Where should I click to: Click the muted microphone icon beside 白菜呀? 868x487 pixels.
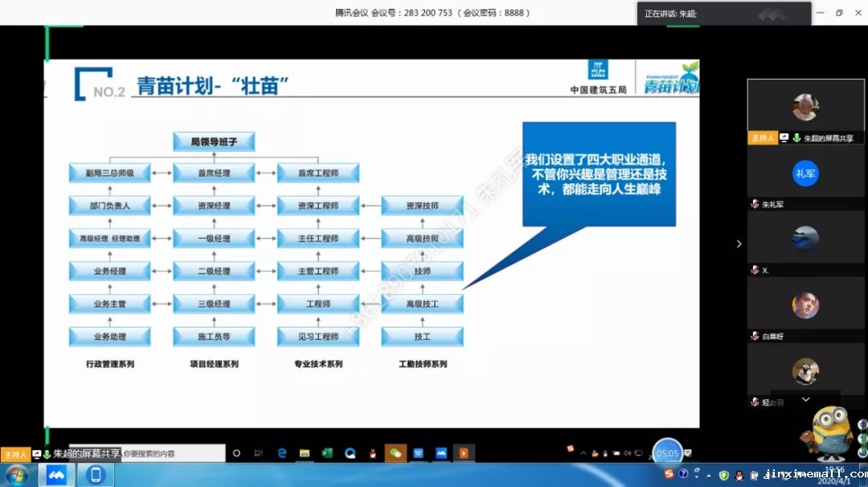pos(755,336)
